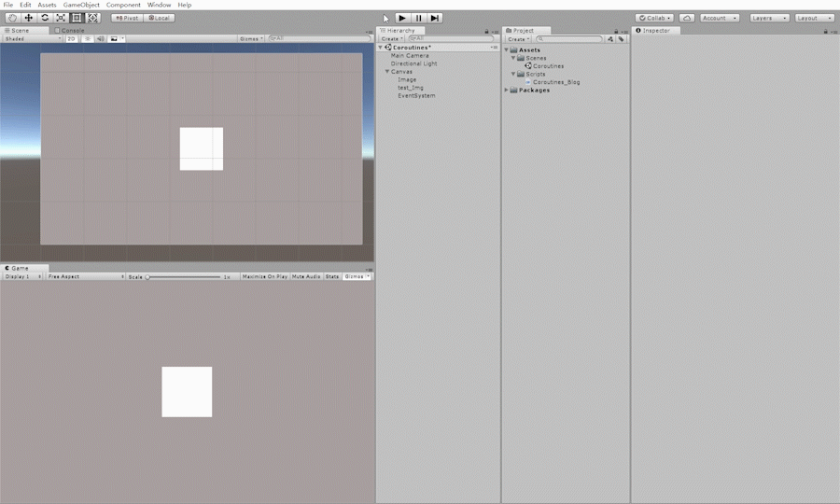Select test_Img in Hierarchy
The height and width of the screenshot is (504, 840).
pos(411,88)
